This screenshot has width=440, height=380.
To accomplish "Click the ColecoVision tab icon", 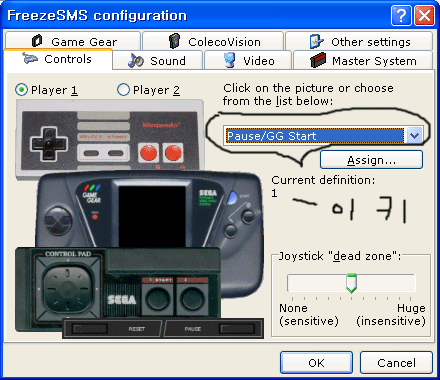I will tap(174, 41).
